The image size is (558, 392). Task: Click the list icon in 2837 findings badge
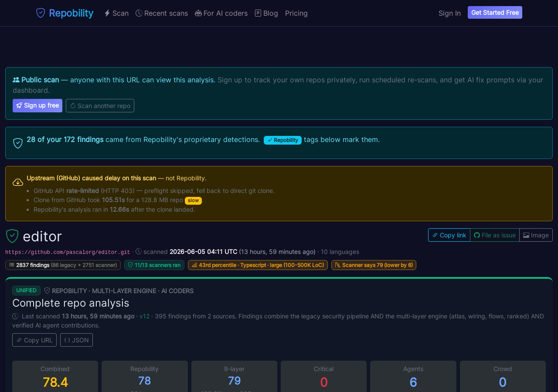[12, 265]
